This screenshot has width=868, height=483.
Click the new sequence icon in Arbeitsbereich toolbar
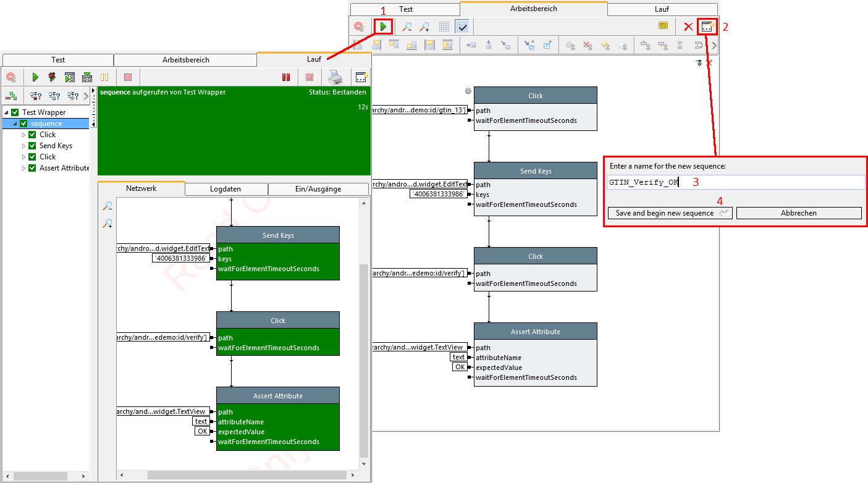[707, 27]
